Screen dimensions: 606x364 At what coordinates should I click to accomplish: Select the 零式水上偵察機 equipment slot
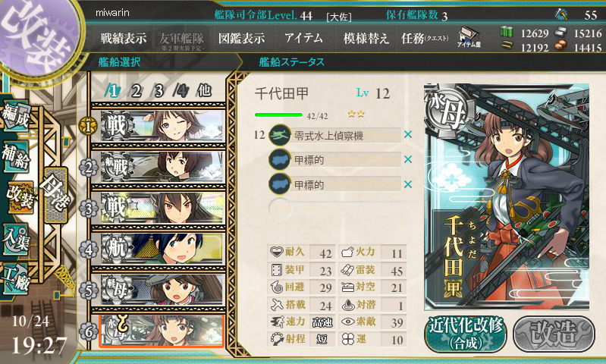334,135
